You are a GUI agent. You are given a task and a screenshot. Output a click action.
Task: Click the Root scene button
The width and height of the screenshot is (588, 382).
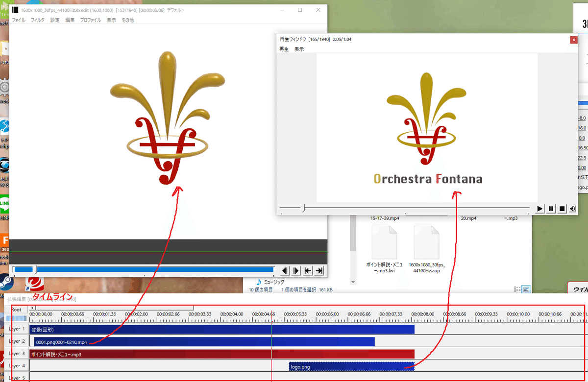tap(16, 310)
